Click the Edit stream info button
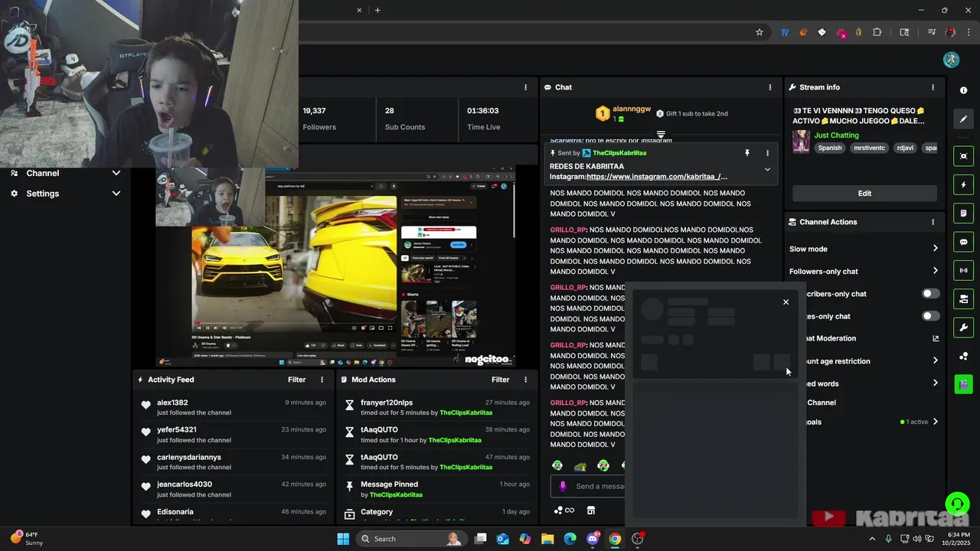Screen dimensions: 980x551 point(864,194)
